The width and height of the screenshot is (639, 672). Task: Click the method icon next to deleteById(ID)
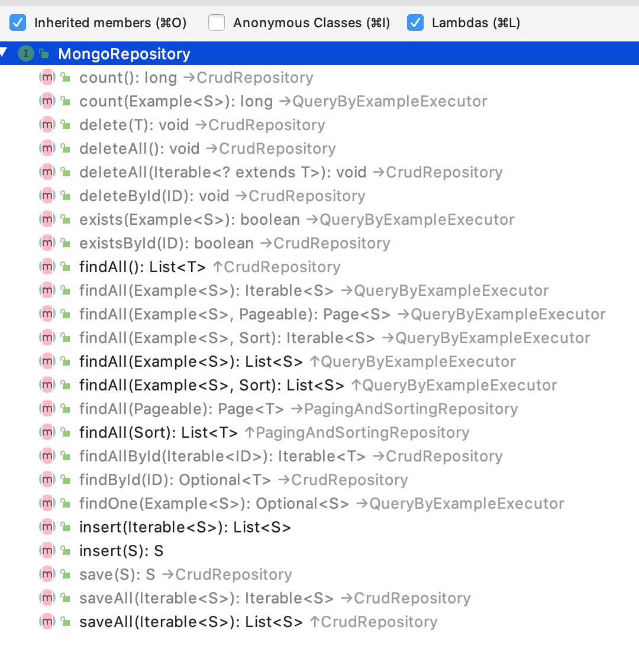pos(47,196)
